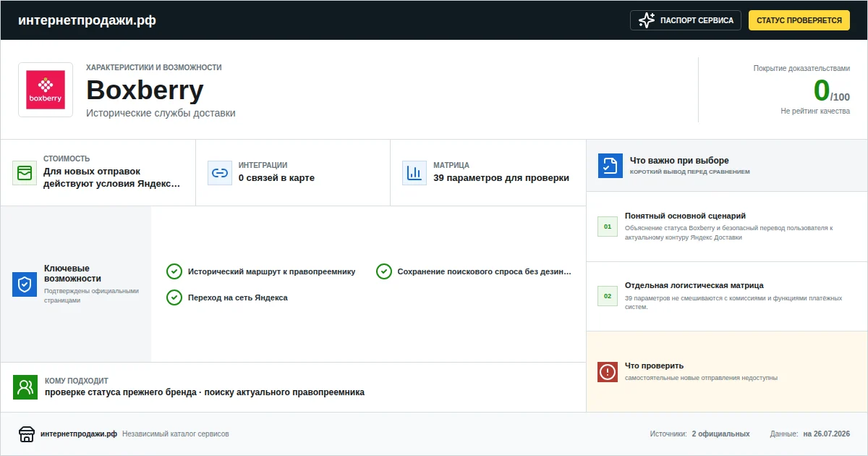868x456 pixels.
Task: Click the people icon beside Кому подходит
Action: pyautogui.click(x=25, y=387)
